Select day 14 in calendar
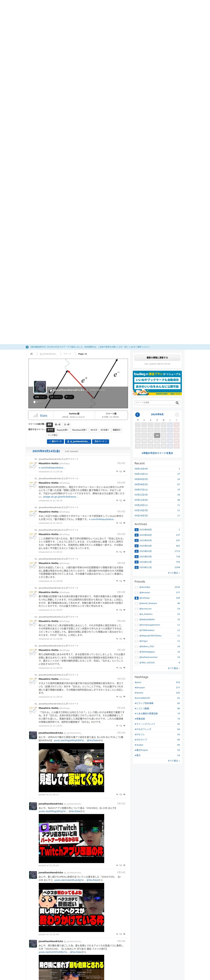 157,435
